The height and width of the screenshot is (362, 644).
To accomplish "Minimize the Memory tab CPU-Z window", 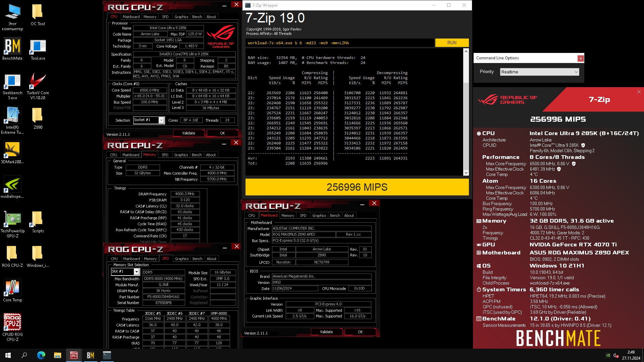I will [224, 143].
